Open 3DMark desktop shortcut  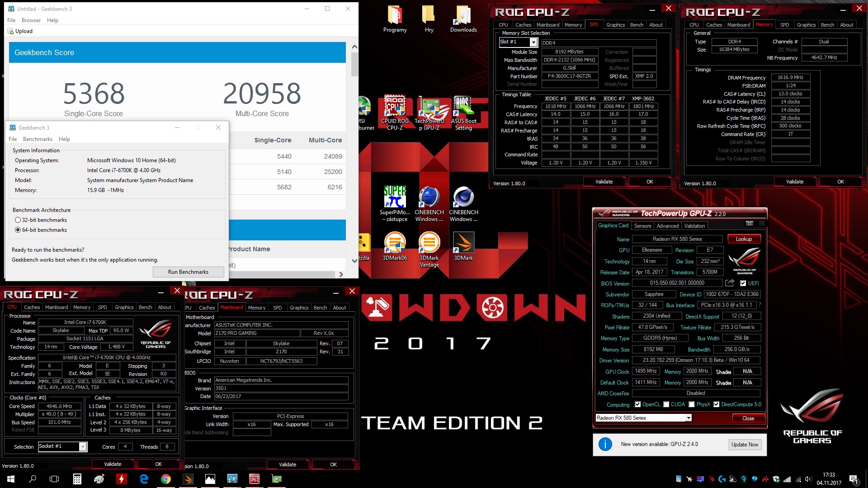463,246
